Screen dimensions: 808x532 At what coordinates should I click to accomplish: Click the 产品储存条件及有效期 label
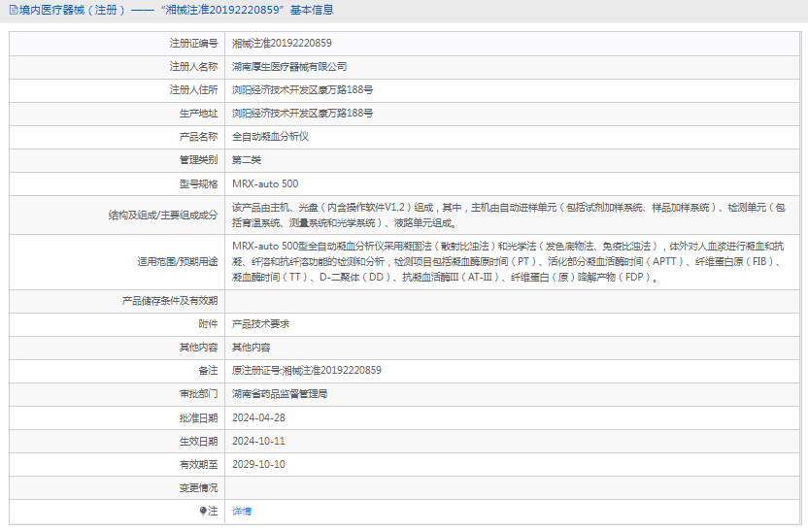(170, 301)
